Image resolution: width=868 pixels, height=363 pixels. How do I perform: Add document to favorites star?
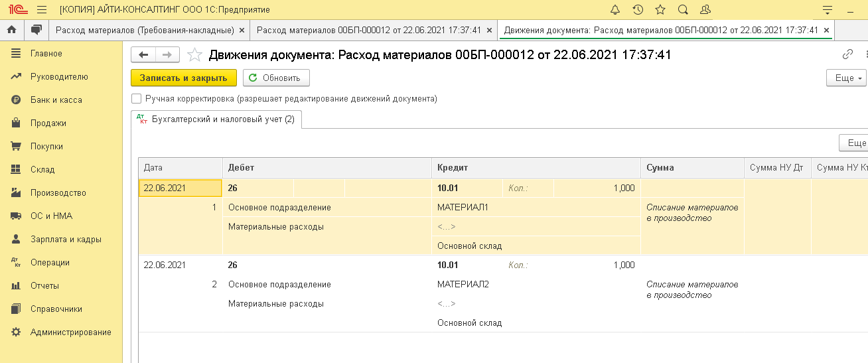(194, 55)
